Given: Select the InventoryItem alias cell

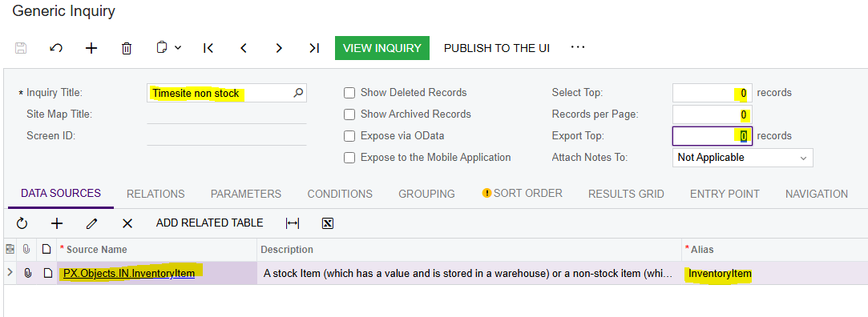Looking at the screenshot, I should coord(774,273).
